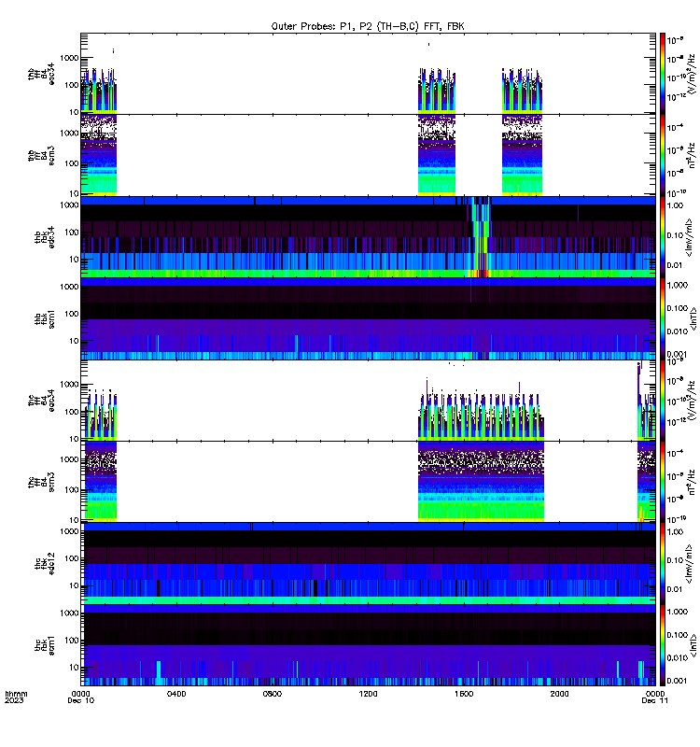Click the '0800' time tick label
This screenshot has height=747, width=700.
[272, 694]
